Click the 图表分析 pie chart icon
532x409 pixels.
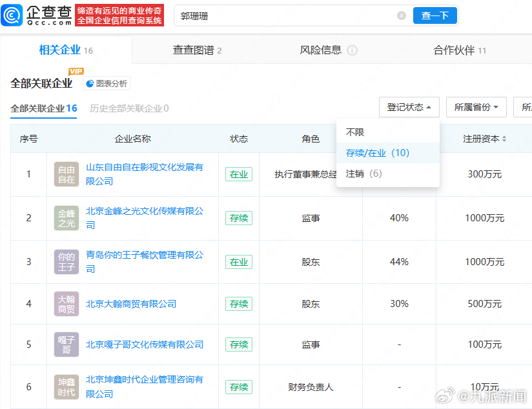(90, 84)
